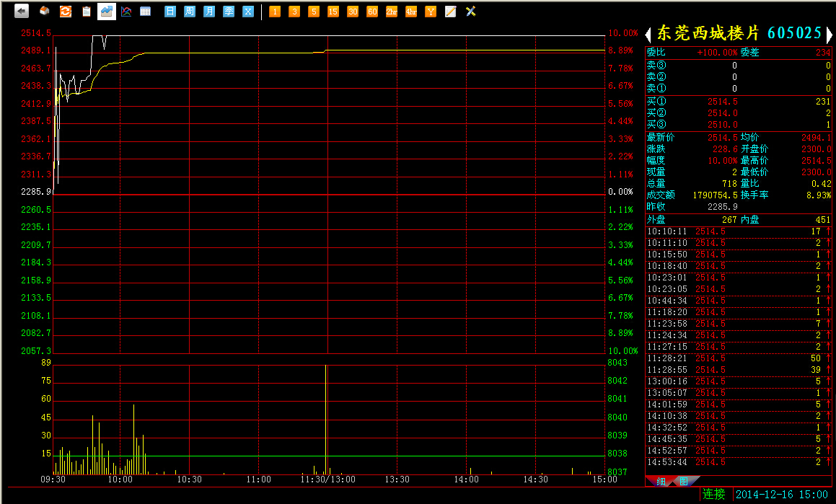Switch to daily period with 日 button
The image size is (836, 504).
170,12
